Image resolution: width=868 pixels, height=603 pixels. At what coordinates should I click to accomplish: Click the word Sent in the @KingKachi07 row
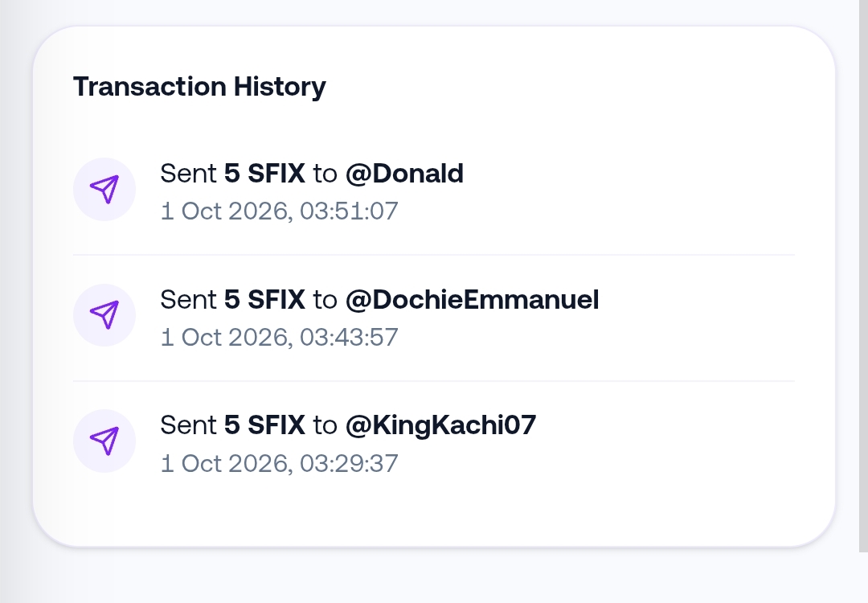pyautogui.click(x=188, y=425)
